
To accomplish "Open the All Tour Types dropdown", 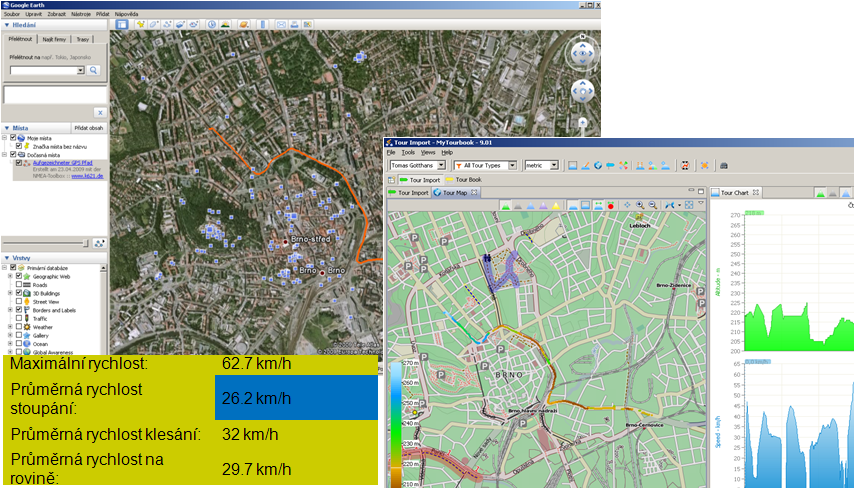I will [512, 166].
